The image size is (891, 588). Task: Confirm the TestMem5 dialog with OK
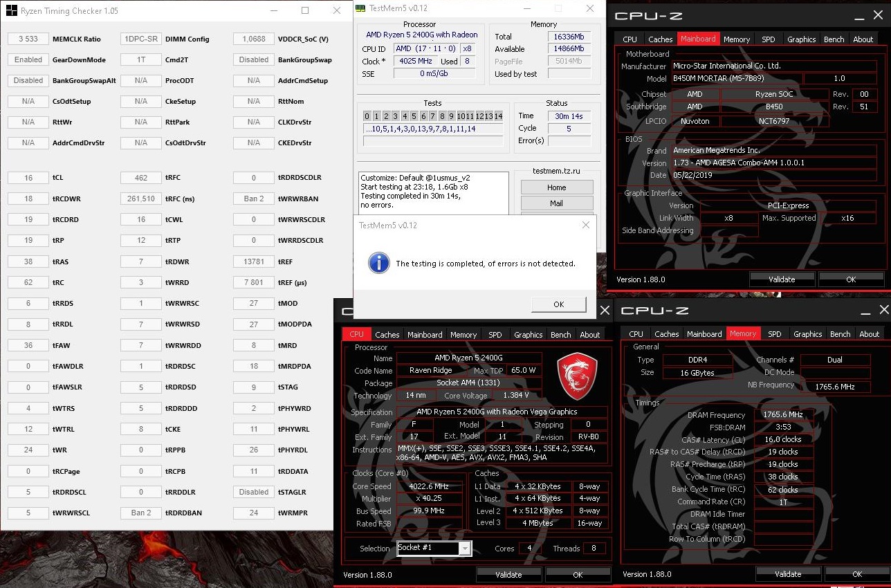pyautogui.click(x=558, y=304)
